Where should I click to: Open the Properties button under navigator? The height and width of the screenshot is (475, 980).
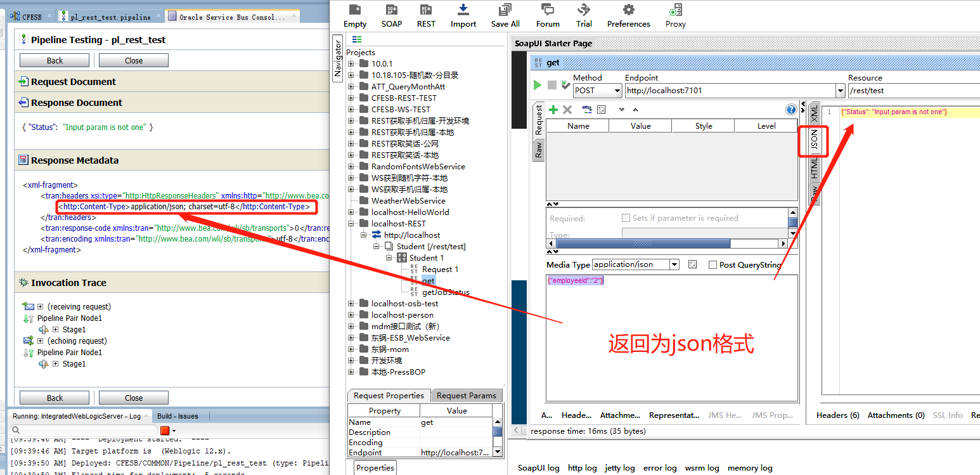[375, 468]
